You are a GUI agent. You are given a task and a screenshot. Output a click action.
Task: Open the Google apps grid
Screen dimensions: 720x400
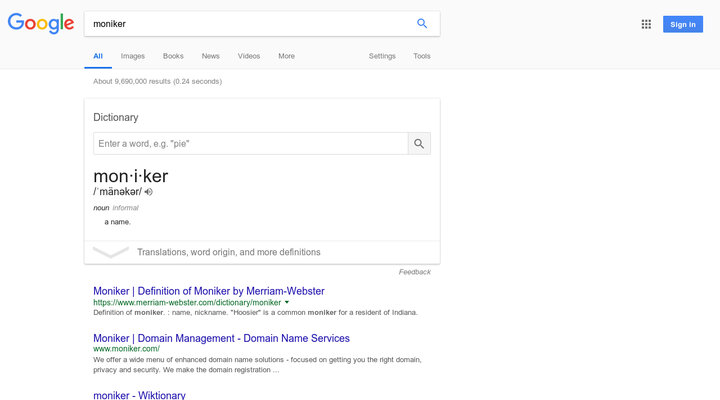(x=646, y=24)
